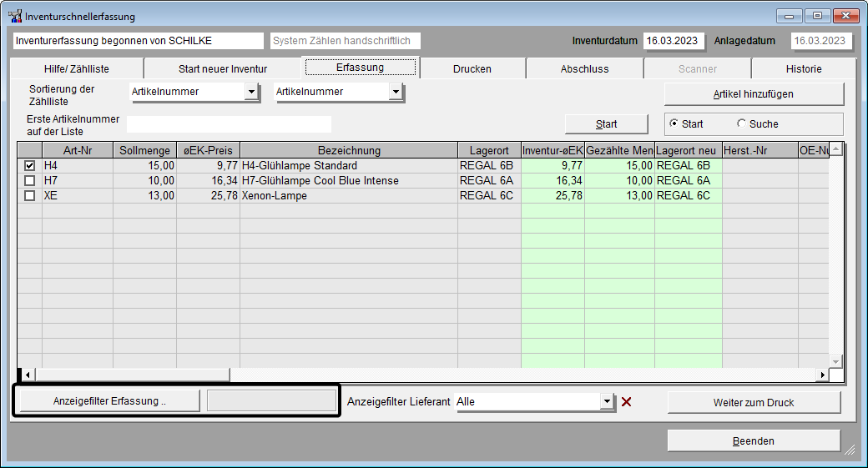Click the H4-Glühlampe Standard description cell

349,165
